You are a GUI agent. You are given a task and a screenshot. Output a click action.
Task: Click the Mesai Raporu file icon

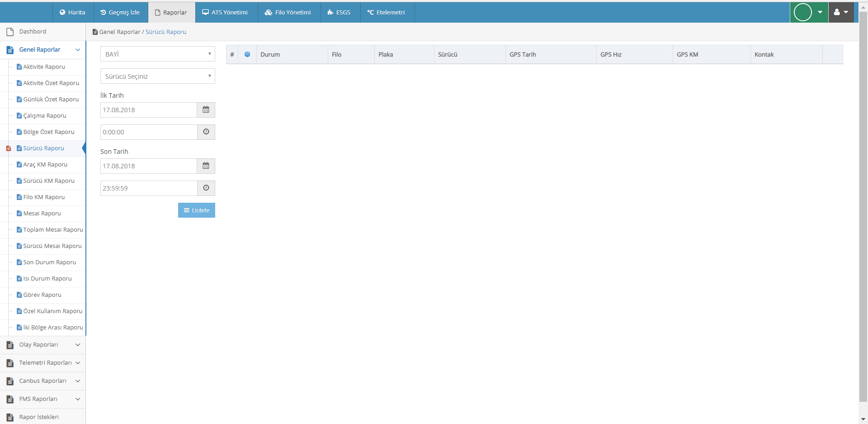(x=19, y=213)
